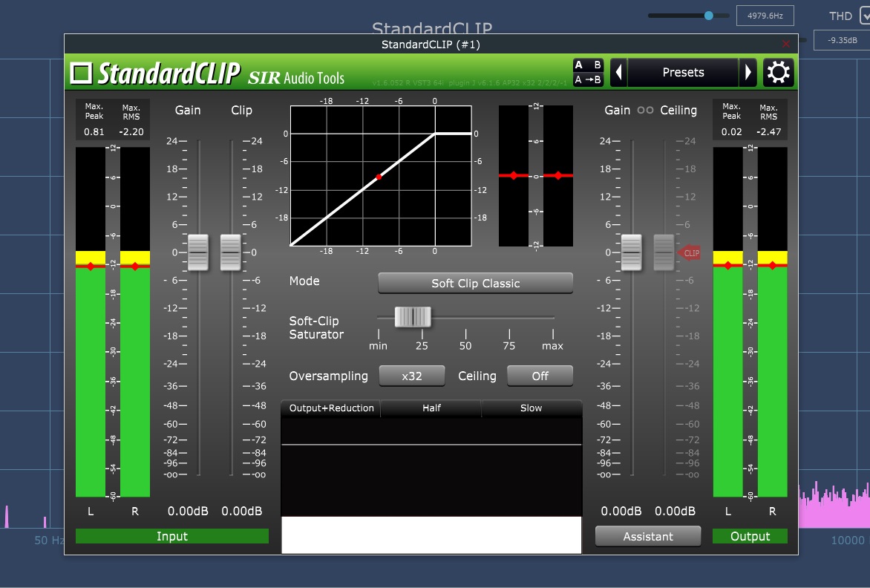The height and width of the screenshot is (588, 870).
Task: Close the StandardCLIP window with red X
Action: click(x=785, y=44)
